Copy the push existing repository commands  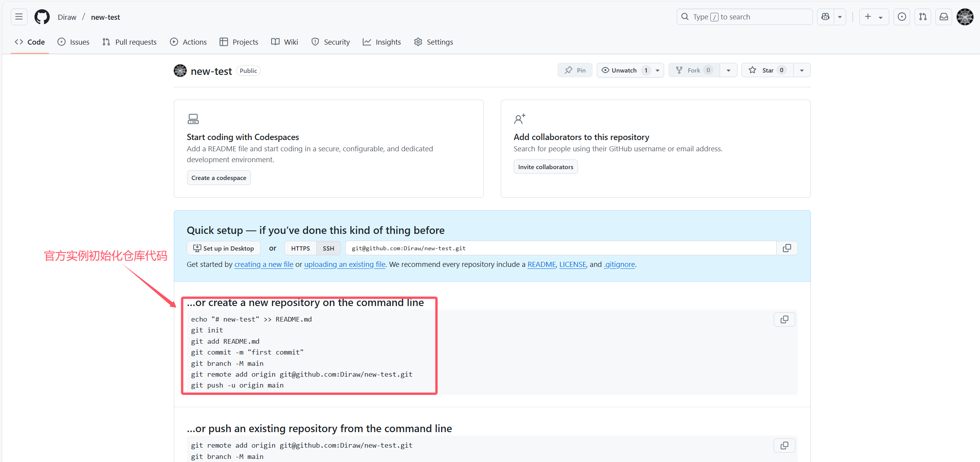[784, 445]
